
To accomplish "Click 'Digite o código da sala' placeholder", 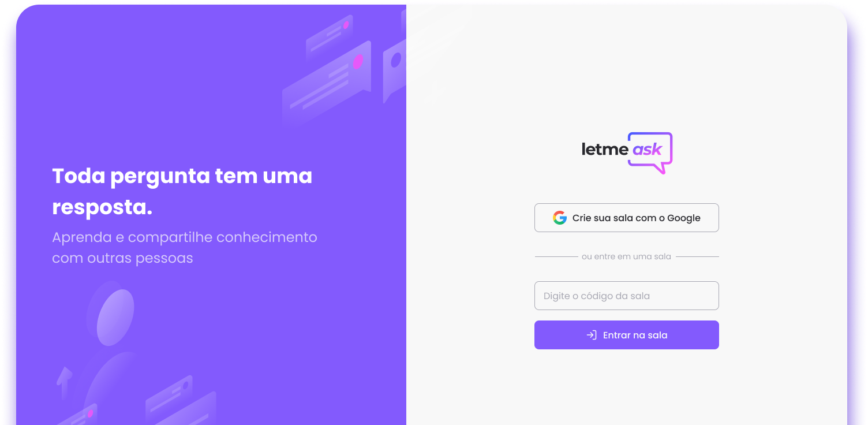I will (x=597, y=296).
